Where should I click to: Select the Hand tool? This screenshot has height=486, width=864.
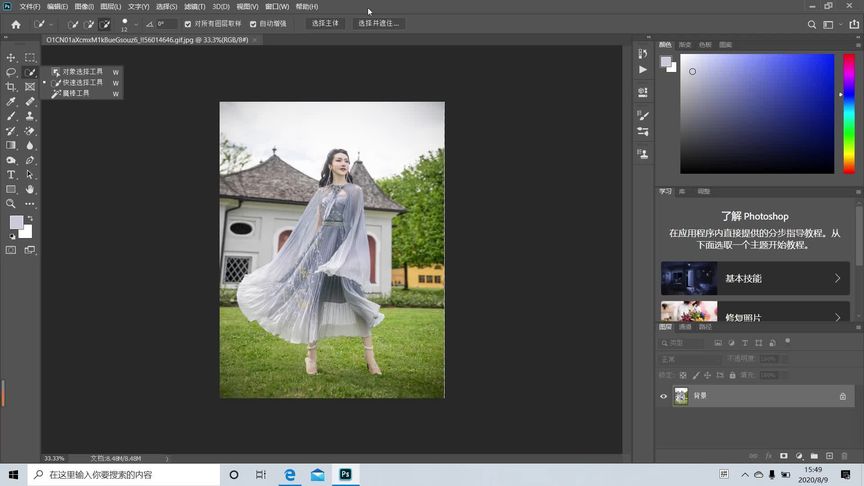click(x=30, y=188)
